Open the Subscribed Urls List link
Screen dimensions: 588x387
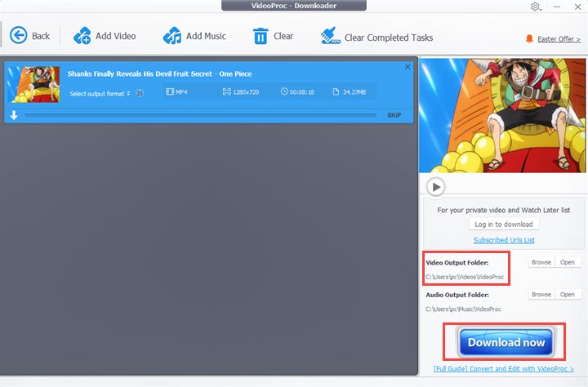pos(504,240)
